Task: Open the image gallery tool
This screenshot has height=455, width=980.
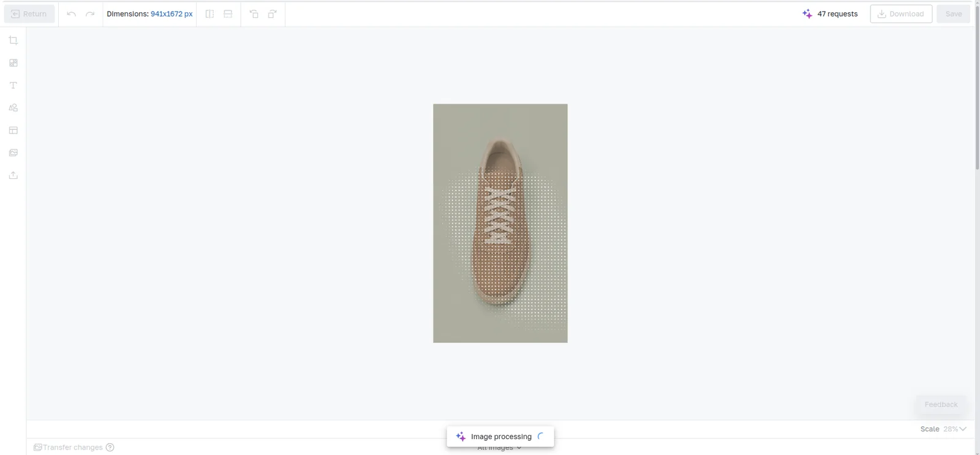Action: click(13, 152)
